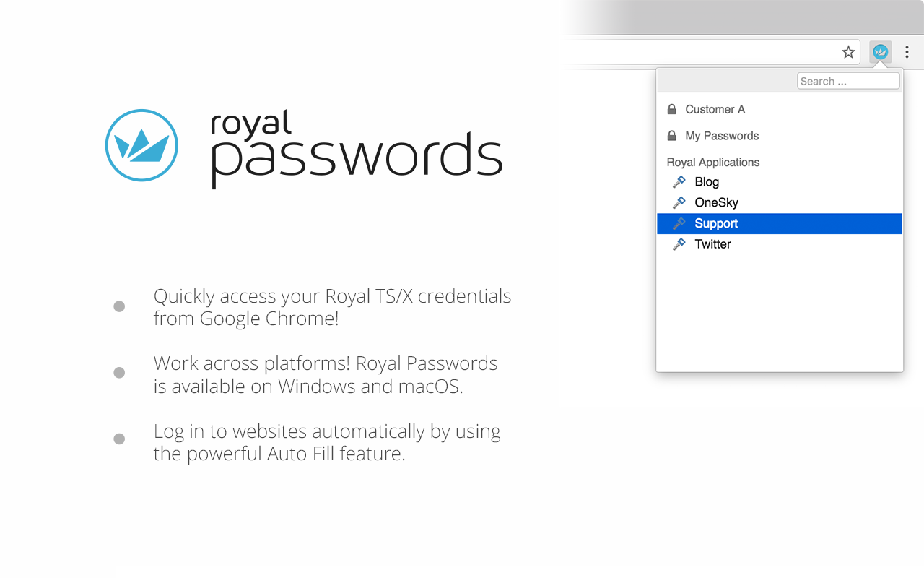Click the bookmark star in the address bar
924x578 pixels.
pos(848,51)
